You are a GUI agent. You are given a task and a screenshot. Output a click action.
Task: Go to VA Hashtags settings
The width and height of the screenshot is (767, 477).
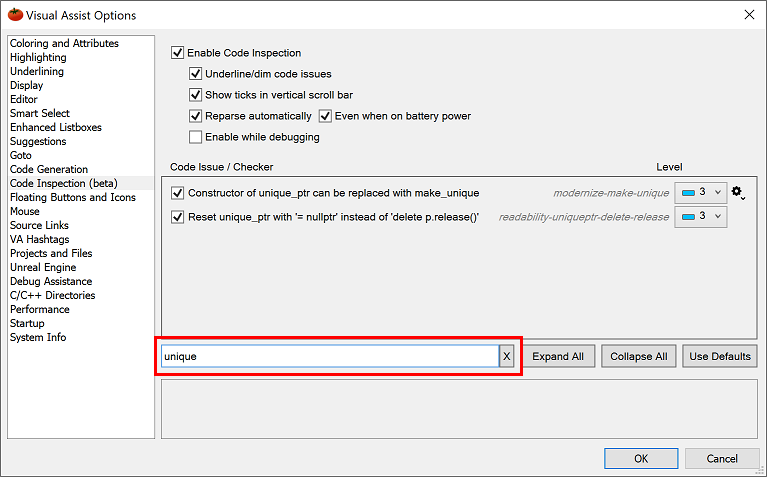[41, 239]
